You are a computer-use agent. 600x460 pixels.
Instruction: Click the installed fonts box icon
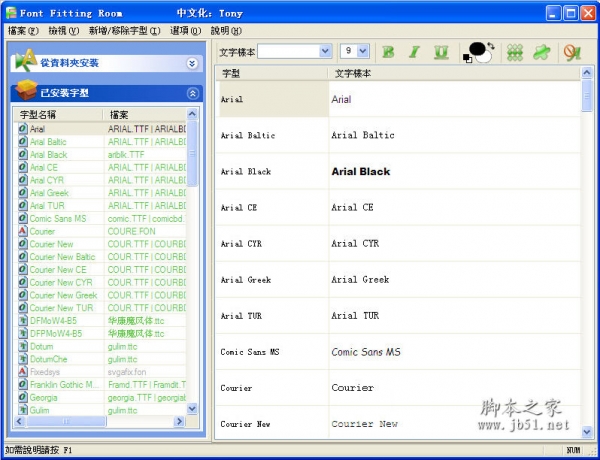point(26,90)
